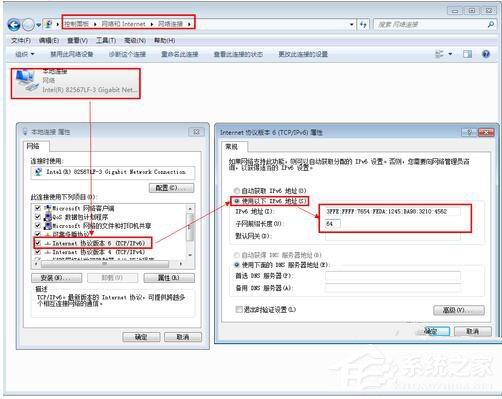
Task: Click icon of Microsoft 网络的文件和打印机共享 item
Action: coord(48,226)
